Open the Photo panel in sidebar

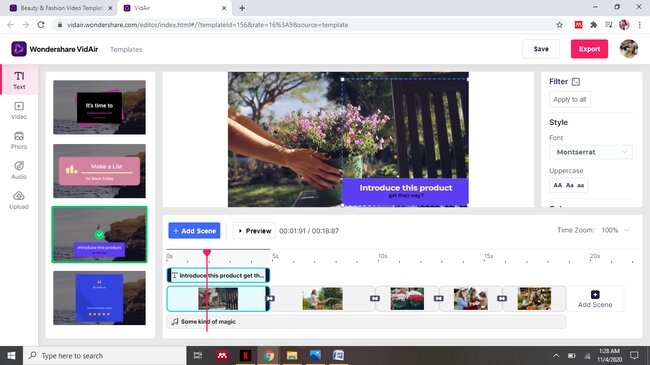click(x=19, y=140)
